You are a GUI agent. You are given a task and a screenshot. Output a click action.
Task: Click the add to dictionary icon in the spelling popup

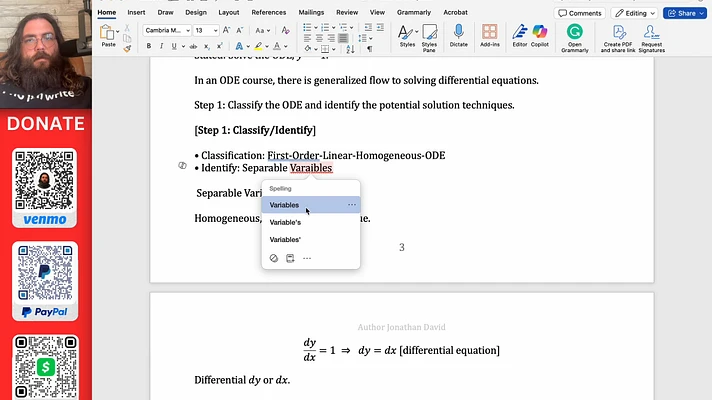pos(290,258)
